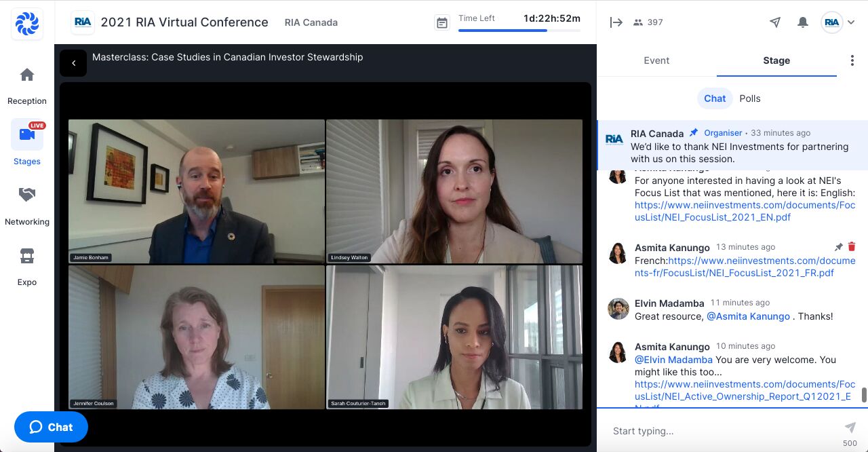Expand the profile dropdown chevron
868x452 pixels.
(x=851, y=22)
